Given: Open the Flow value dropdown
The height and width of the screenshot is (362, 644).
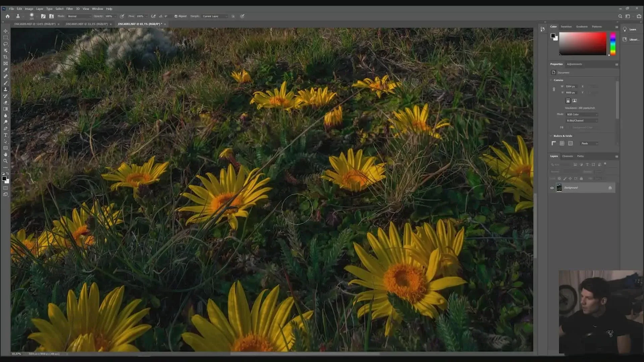Looking at the screenshot, I should click(x=147, y=16).
